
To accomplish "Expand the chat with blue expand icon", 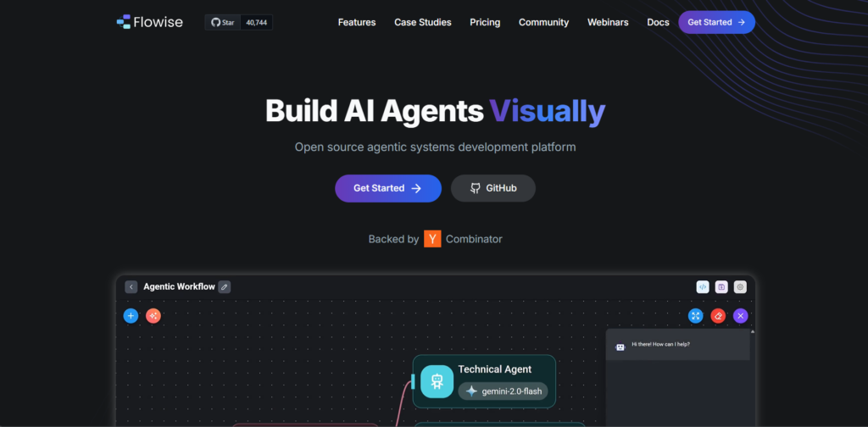I will (695, 316).
